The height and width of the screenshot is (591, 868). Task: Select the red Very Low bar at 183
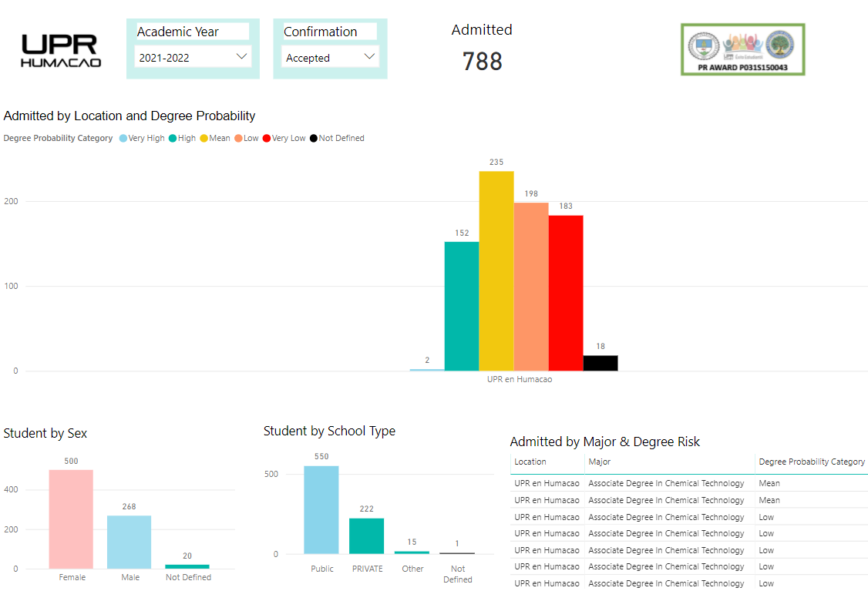(x=566, y=293)
